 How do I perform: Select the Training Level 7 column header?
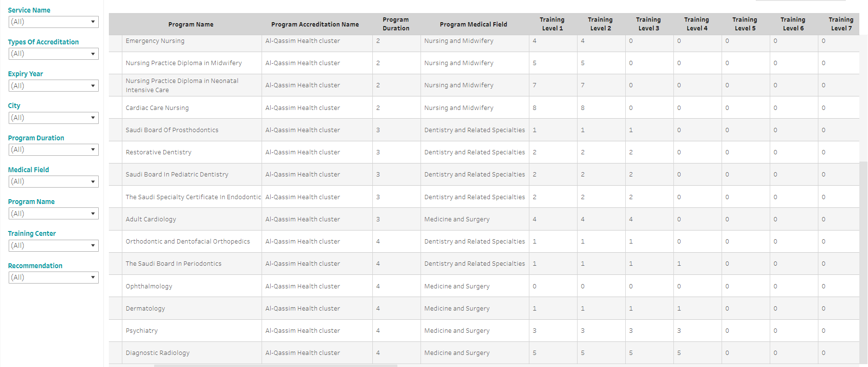point(841,24)
